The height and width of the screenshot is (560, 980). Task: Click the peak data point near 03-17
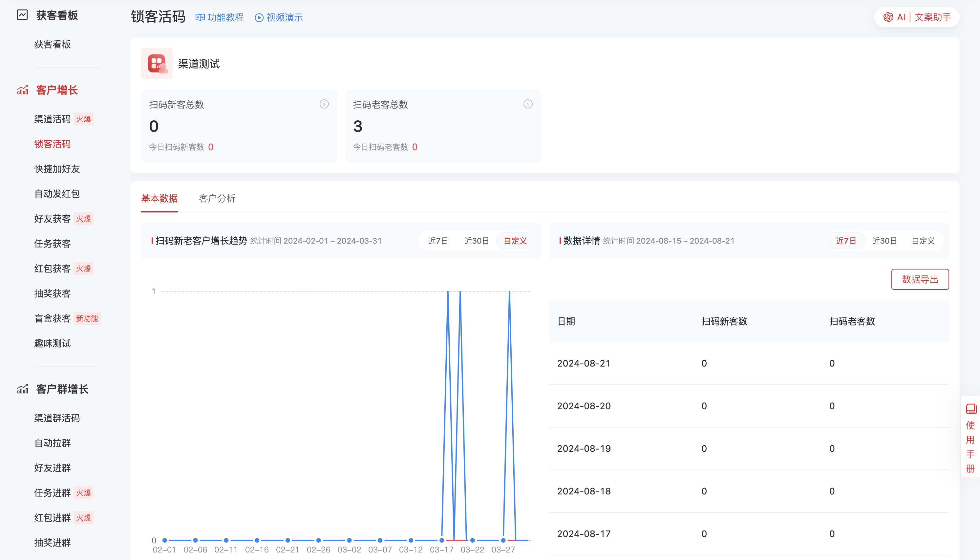[448, 292]
